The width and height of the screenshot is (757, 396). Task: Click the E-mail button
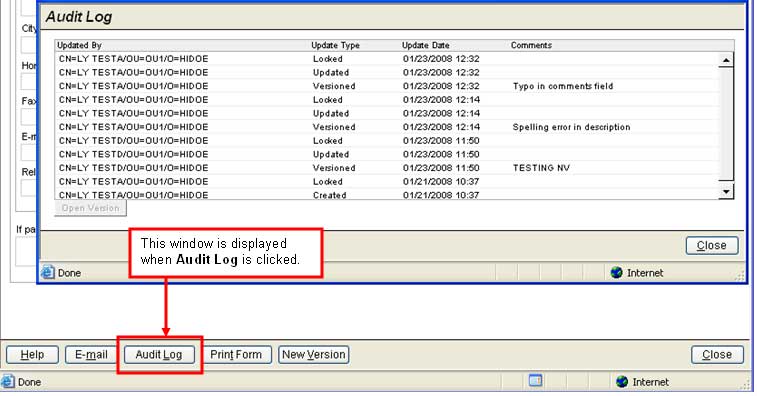(x=91, y=354)
